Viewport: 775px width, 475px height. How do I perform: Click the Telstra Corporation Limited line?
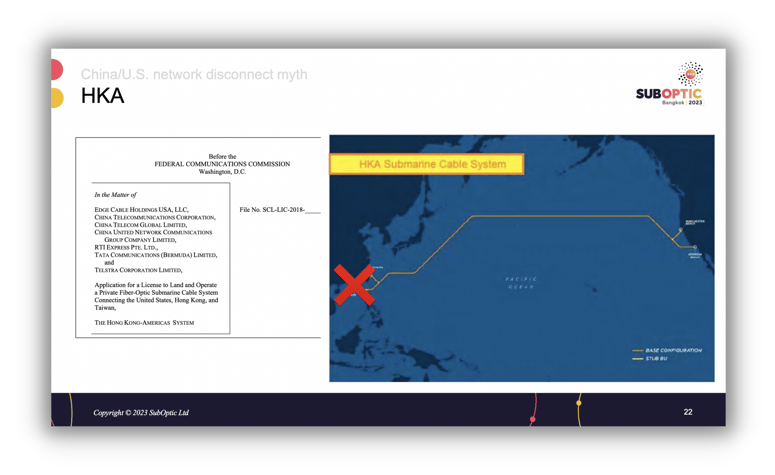tap(138, 270)
